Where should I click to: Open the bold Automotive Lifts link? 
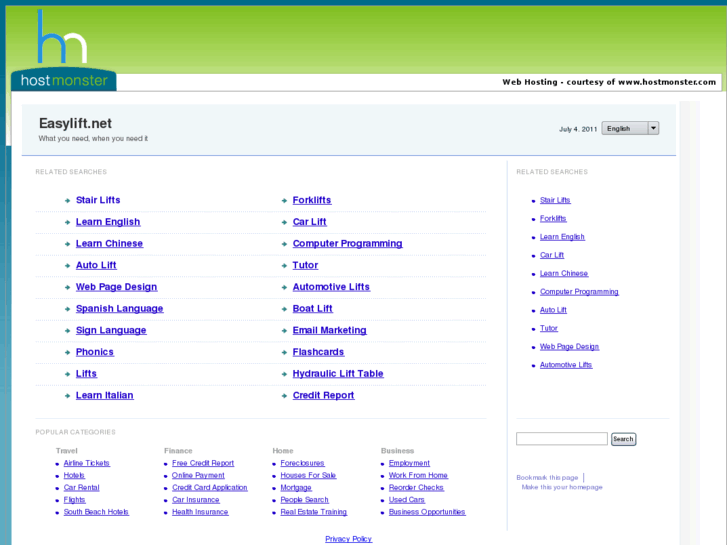(332, 287)
